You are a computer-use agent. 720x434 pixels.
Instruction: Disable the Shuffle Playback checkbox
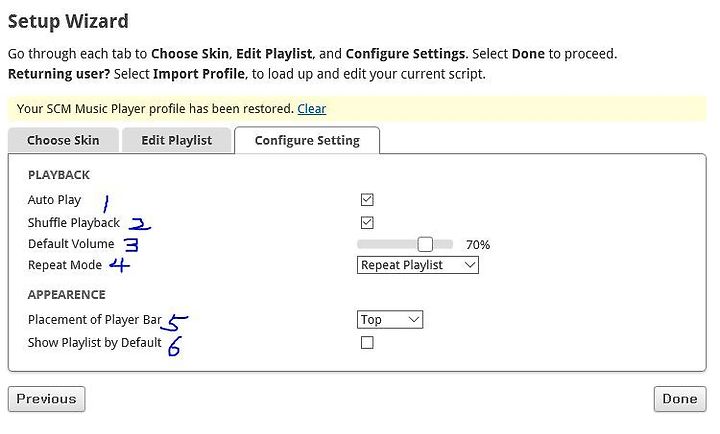pos(367,223)
